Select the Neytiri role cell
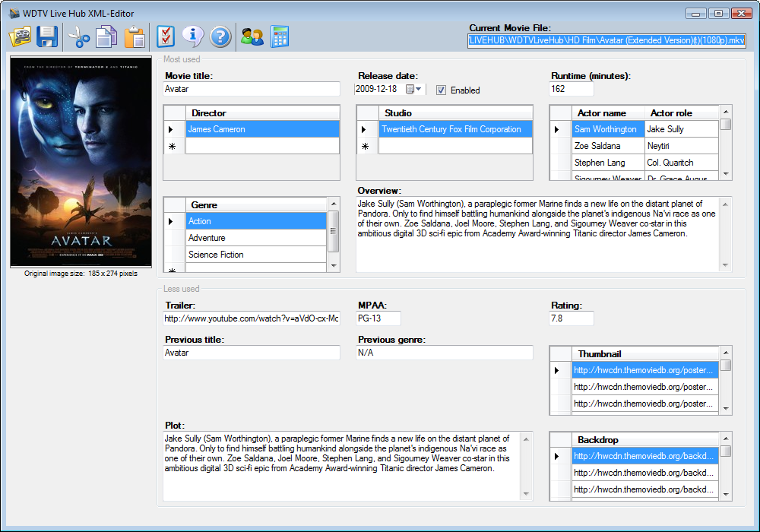The height and width of the screenshot is (532, 760). (x=682, y=146)
